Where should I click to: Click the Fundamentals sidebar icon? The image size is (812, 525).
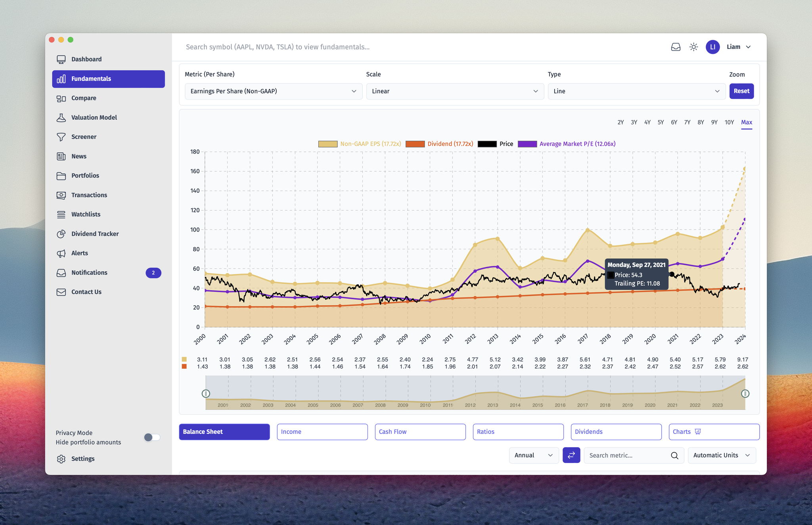[61, 78]
